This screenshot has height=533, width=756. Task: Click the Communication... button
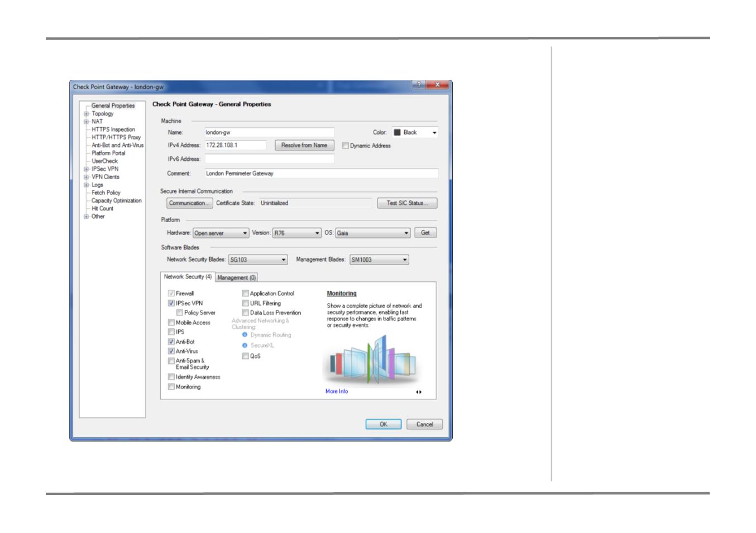coord(190,203)
